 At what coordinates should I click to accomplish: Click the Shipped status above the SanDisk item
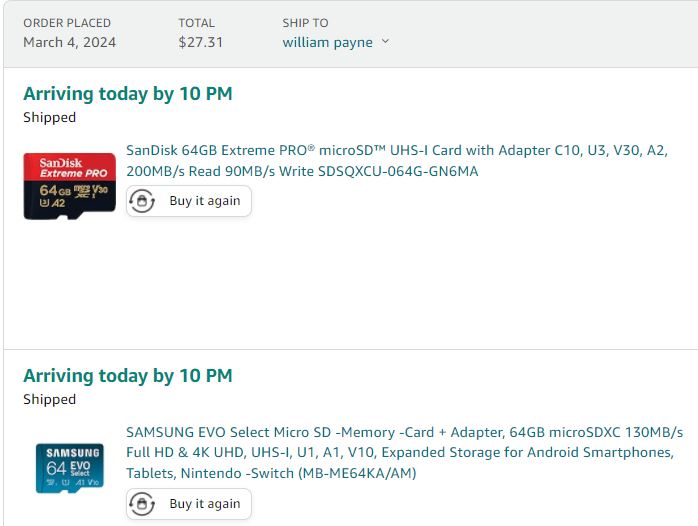(x=49, y=117)
